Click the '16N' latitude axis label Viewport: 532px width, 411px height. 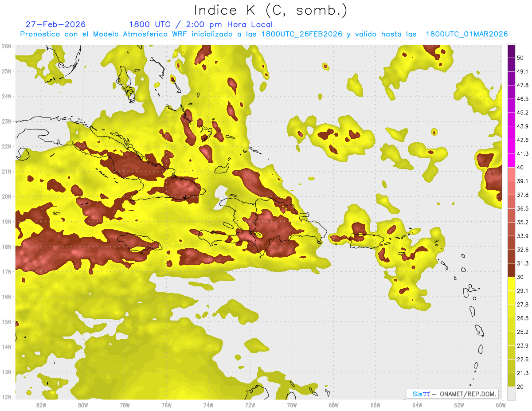click(x=7, y=297)
